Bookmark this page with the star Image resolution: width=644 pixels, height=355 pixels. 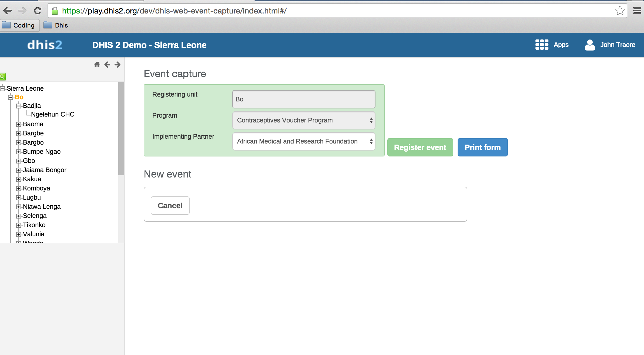click(x=620, y=11)
